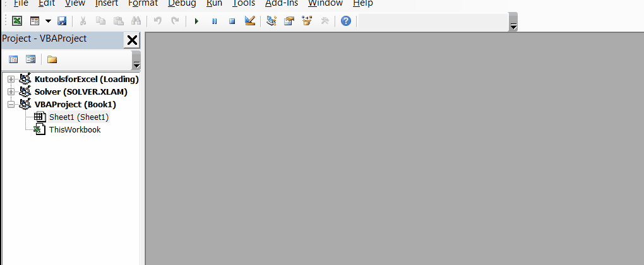Open the Format menu
The width and height of the screenshot is (644, 265).
[x=143, y=3]
